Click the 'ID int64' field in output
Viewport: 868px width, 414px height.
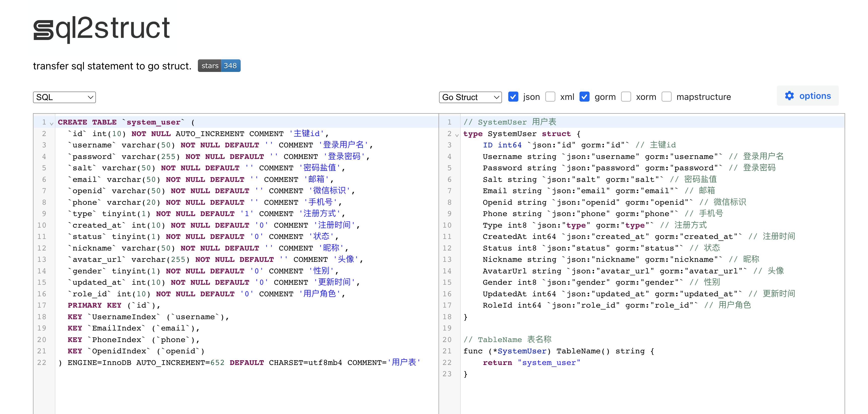pyautogui.click(x=502, y=145)
